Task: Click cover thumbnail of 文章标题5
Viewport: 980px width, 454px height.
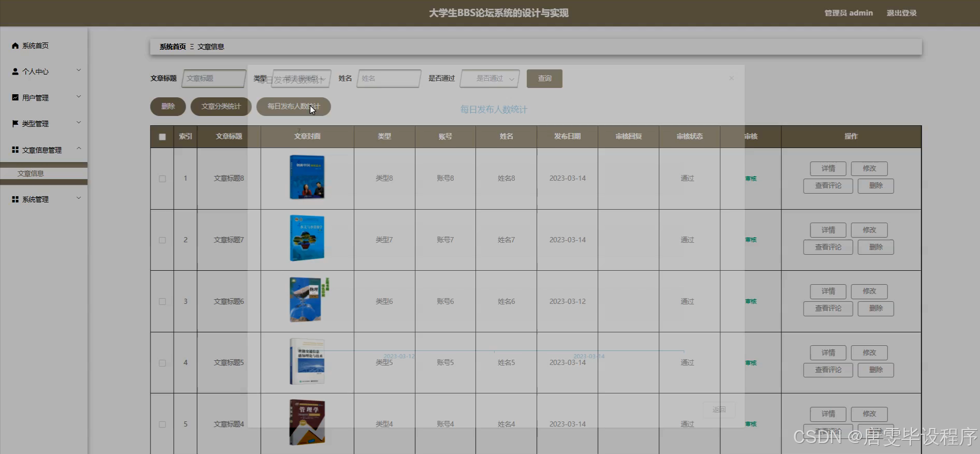Action: click(x=307, y=361)
